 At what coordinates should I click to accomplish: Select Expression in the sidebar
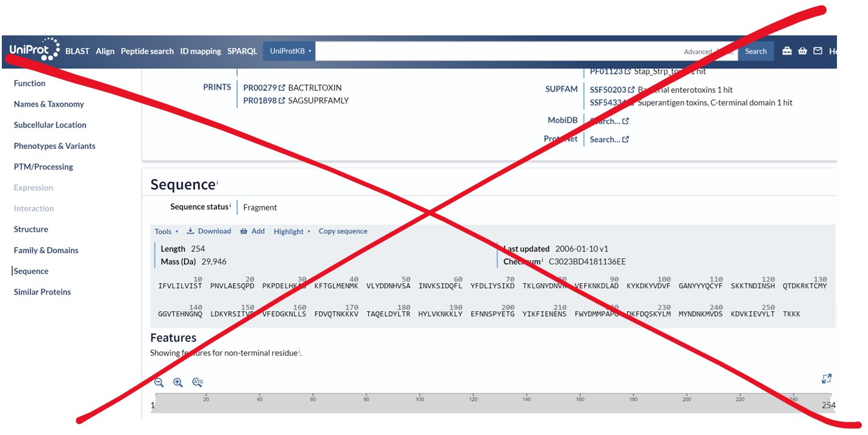point(34,188)
